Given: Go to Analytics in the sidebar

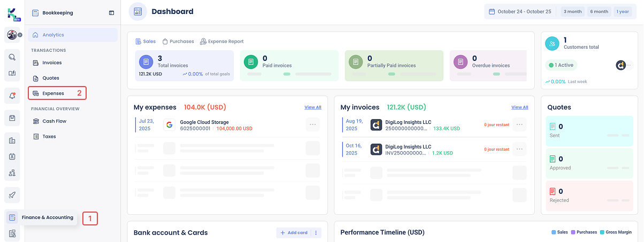Looking at the screenshot, I should [x=73, y=35].
